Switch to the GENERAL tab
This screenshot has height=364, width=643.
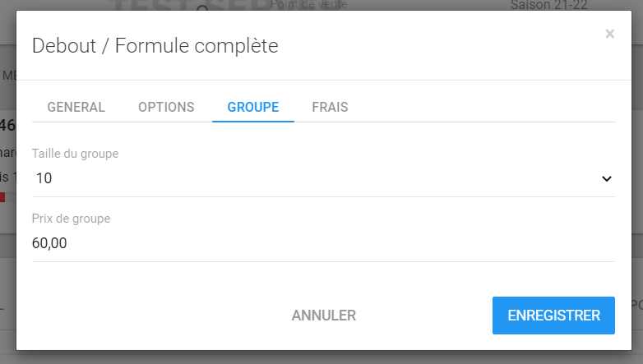(x=76, y=107)
